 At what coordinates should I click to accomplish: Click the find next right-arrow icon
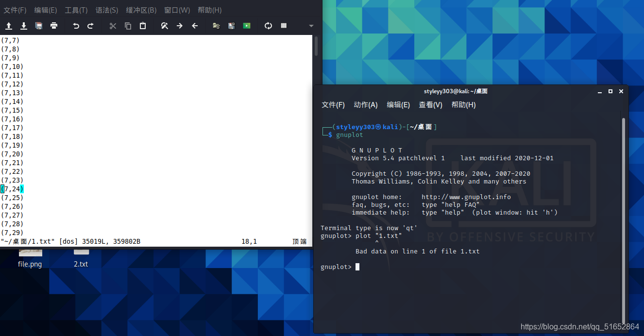pyautogui.click(x=180, y=26)
